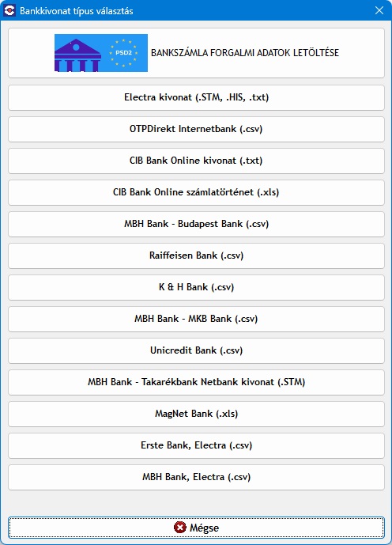Pick Erste Bank, Electra (.csv)
The width and height of the screenshot is (392, 545).
click(x=196, y=445)
